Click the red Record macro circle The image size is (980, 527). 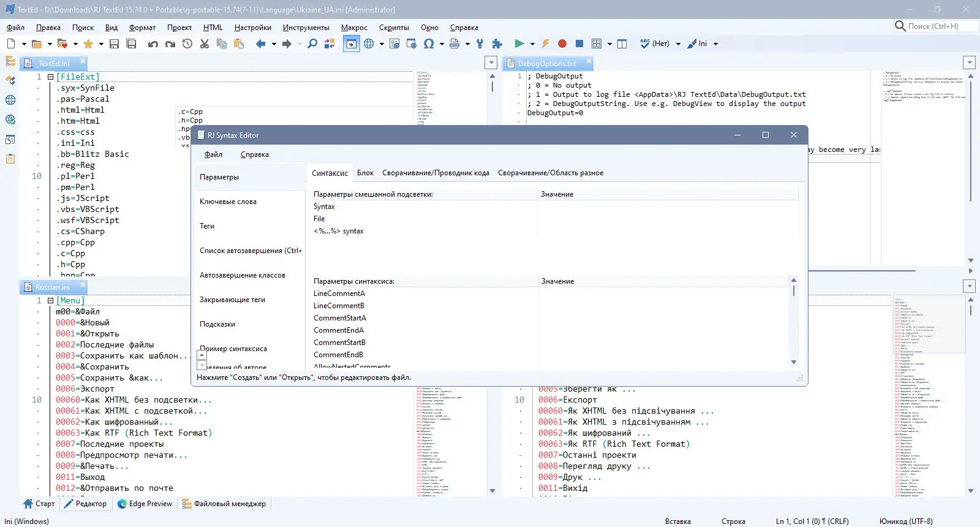point(562,44)
